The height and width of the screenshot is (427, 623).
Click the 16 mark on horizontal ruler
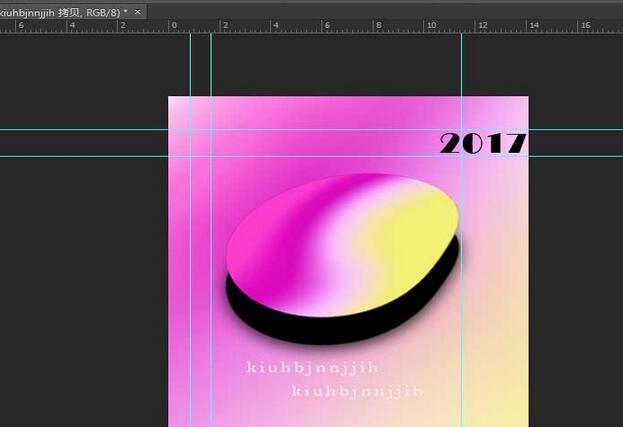click(x=584, y=25)
